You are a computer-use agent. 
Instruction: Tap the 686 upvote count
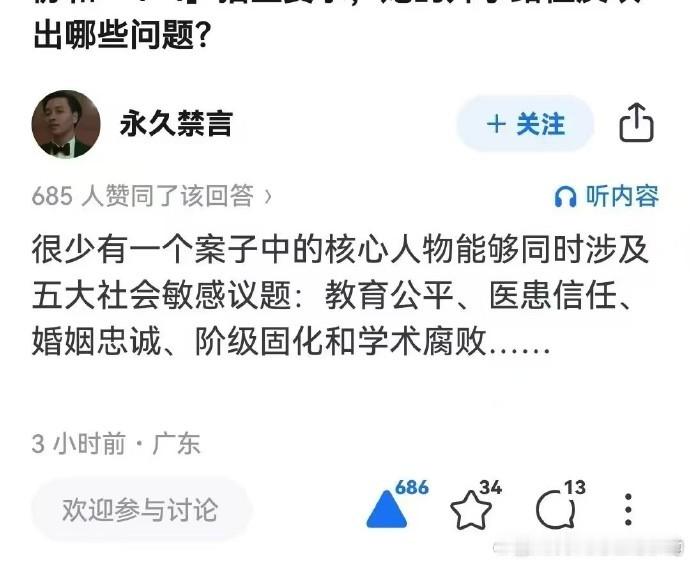412,487
